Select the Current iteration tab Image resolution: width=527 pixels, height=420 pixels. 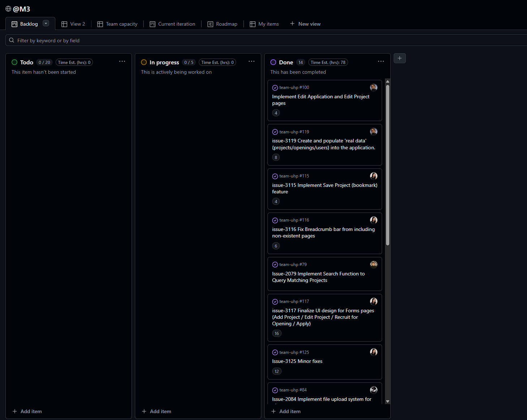tap(172, 24)
